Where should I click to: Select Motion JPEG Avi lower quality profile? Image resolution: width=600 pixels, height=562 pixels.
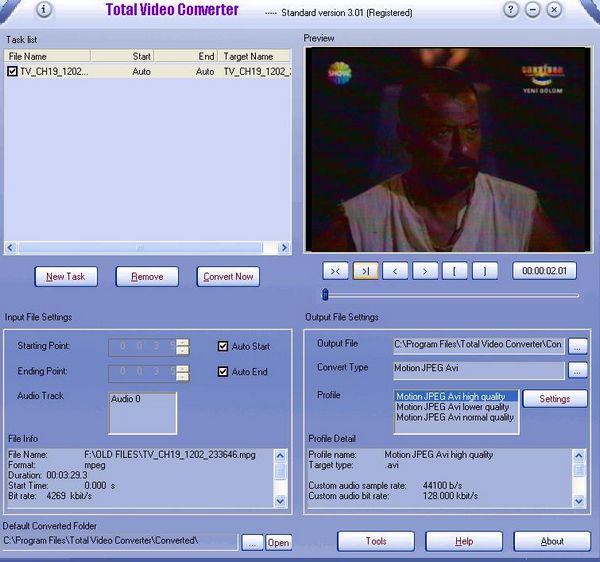(x=452, y=407)
